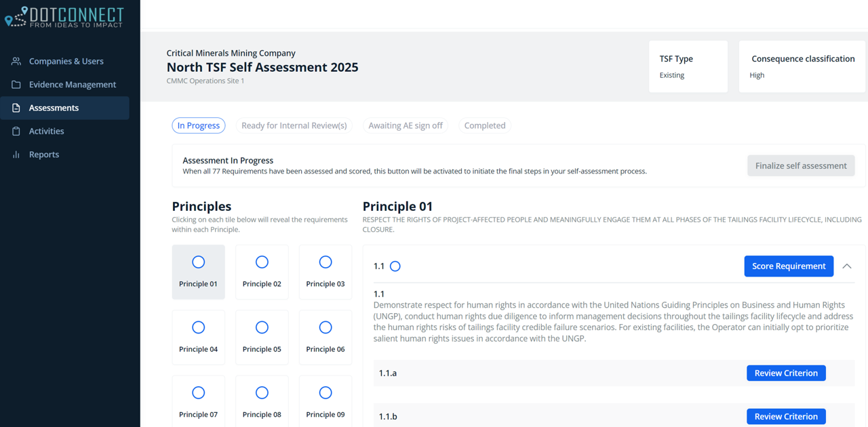Expand the 1.1.a criterion row

pos(542,373)
